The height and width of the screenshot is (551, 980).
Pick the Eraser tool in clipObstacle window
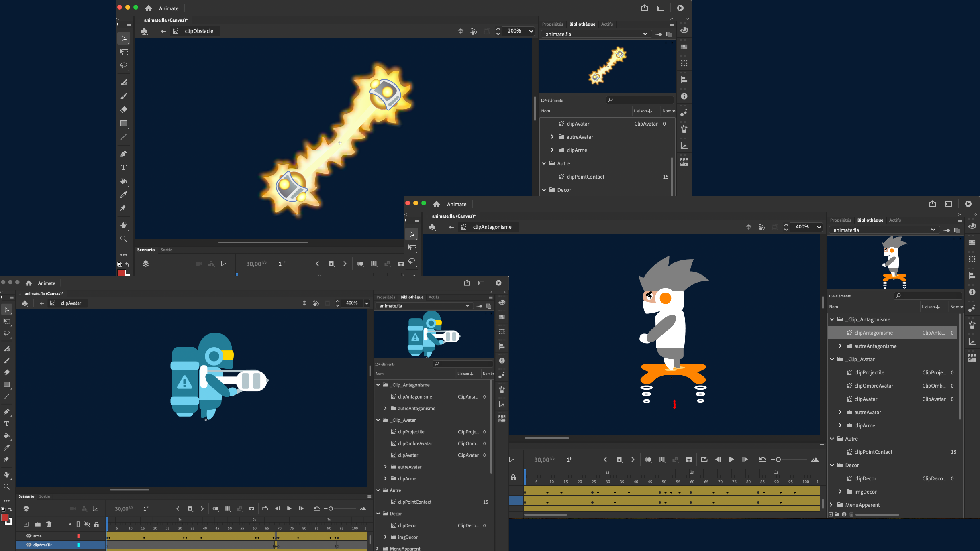[124, 110]
